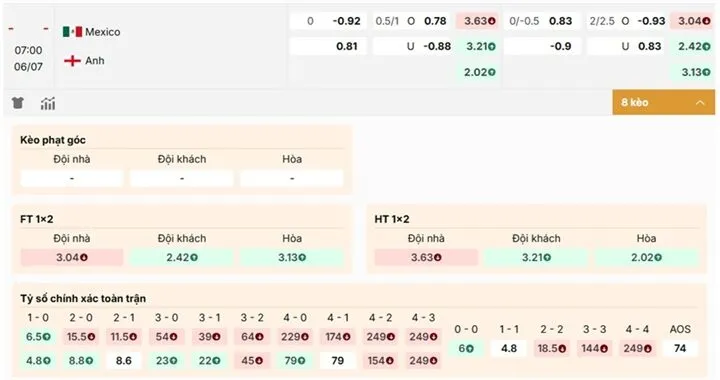Viewport: 720px width, 380px height.
Task: Pick 79 odds under 4-1 column
Action: coord(338,361)
